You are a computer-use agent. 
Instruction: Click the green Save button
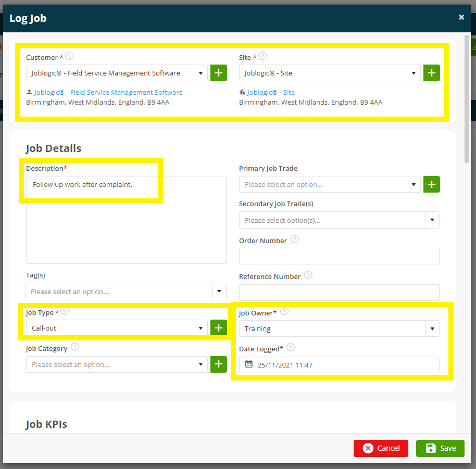tap(440, 448)
